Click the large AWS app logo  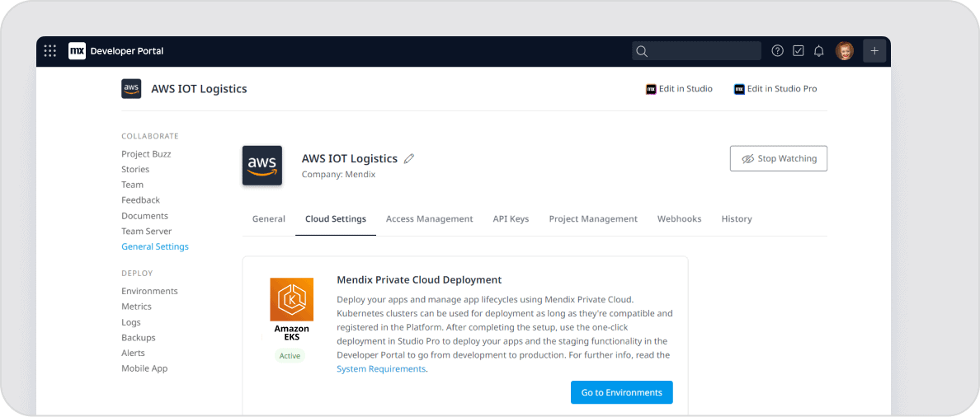261,166
